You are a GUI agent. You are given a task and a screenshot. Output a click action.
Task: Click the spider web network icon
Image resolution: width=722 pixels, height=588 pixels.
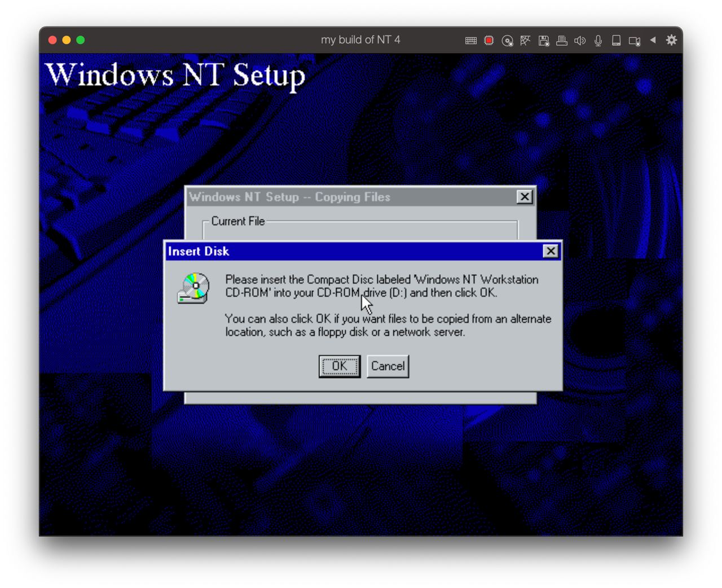coord(525,41)
